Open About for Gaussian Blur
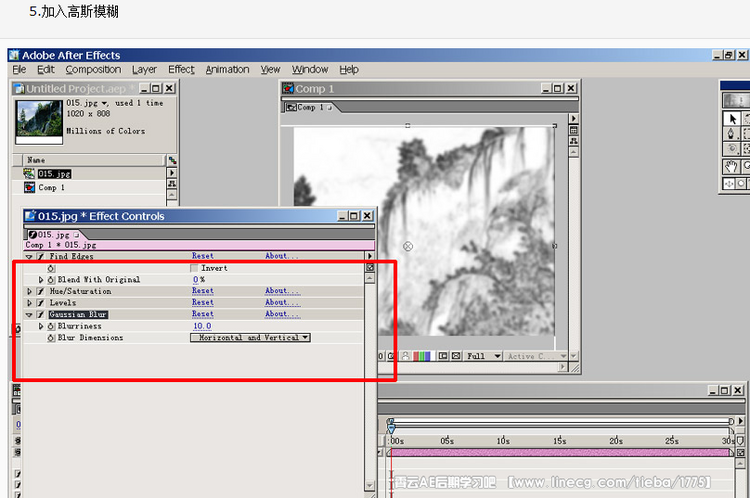 tap(282, 314)
